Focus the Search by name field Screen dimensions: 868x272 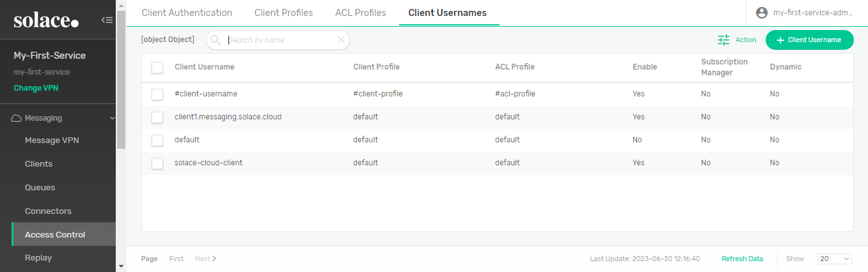[280, 40]
